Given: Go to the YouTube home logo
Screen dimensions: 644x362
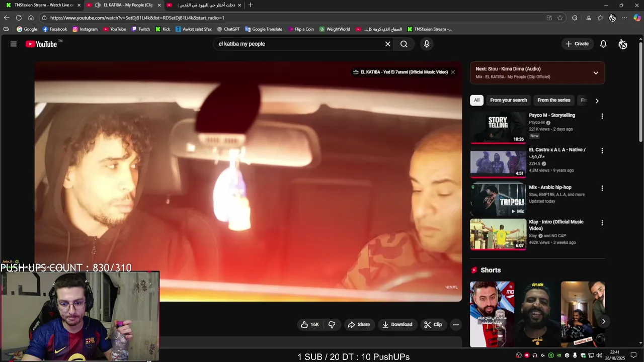Looking at the screenshot, I should coord(42,44).
